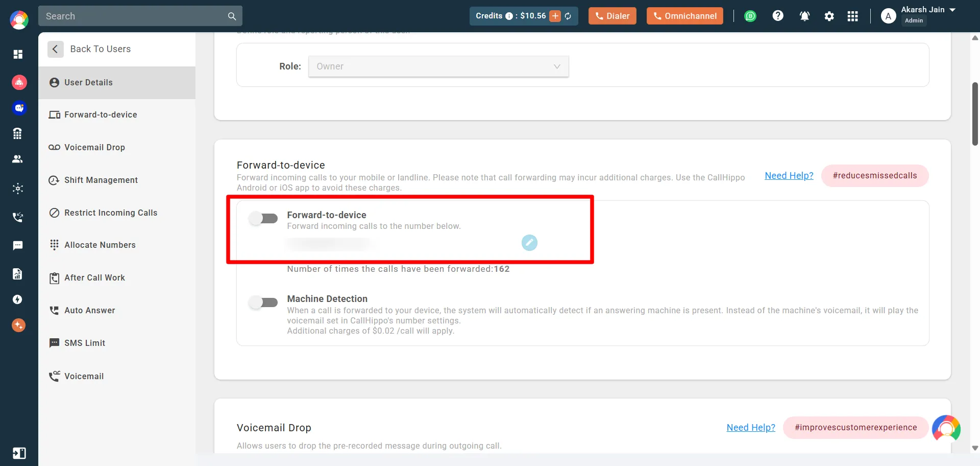Go to Restrict Incoming Calls section

click(x=110, y=213)
